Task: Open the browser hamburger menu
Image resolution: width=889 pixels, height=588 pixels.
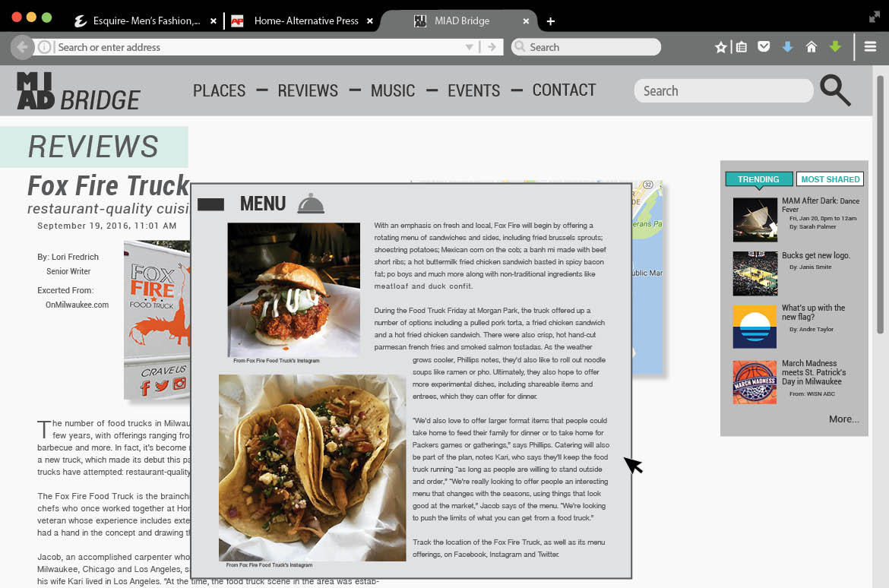Action: tap(870, 47)
